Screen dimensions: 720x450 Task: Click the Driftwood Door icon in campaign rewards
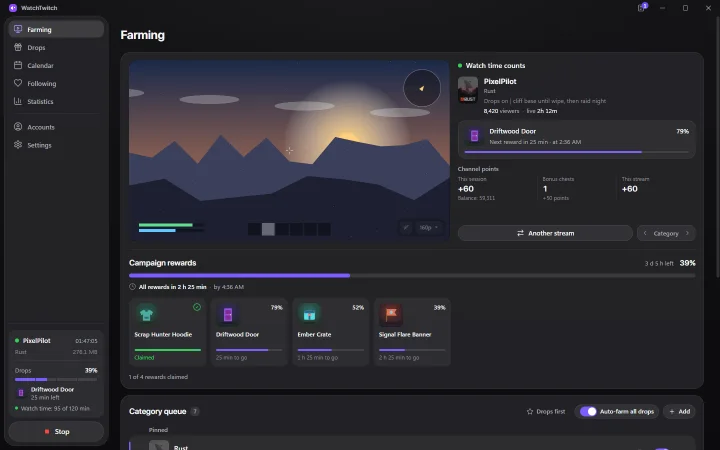(x=228, y=315)
